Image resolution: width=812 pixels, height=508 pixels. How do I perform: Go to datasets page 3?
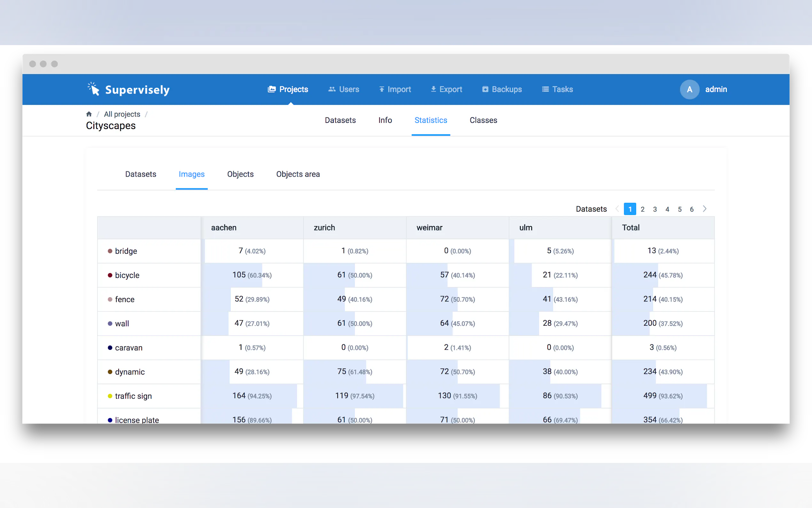coord(655,209)
